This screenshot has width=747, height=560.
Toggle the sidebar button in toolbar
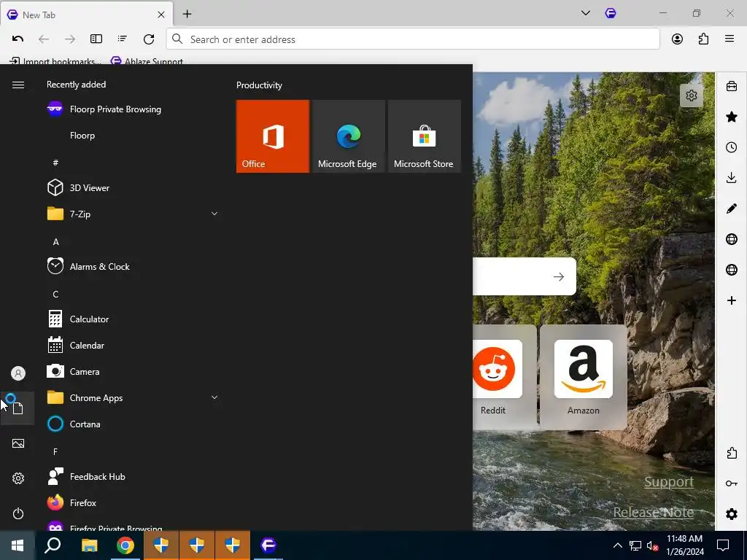click(96, 39)
